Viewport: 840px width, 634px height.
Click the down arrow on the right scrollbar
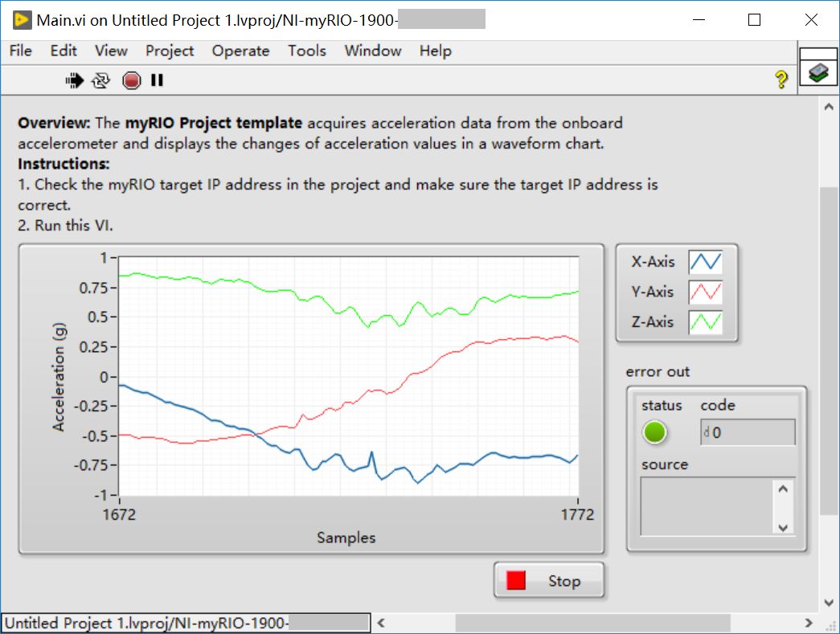click(x=830, y=601)
